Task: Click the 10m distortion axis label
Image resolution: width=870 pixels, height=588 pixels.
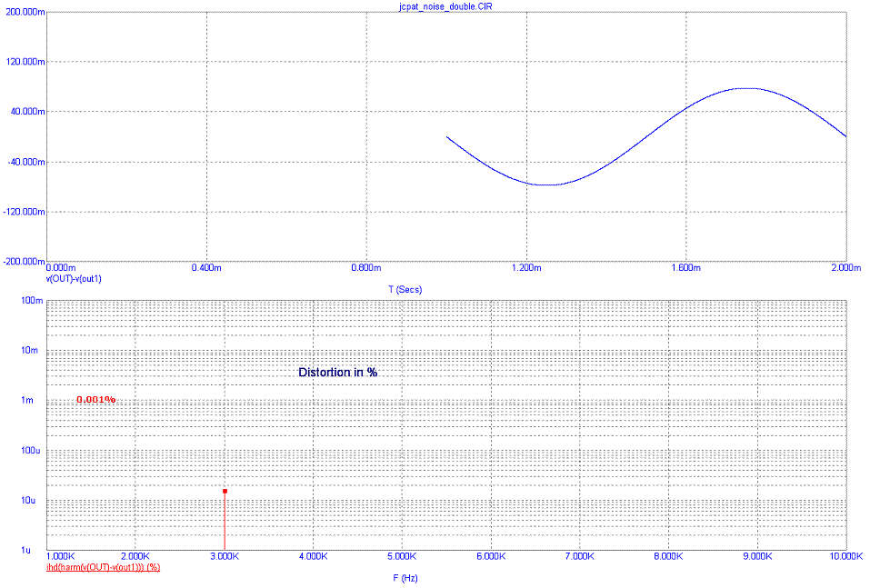Action: click(x=30, y=351)
